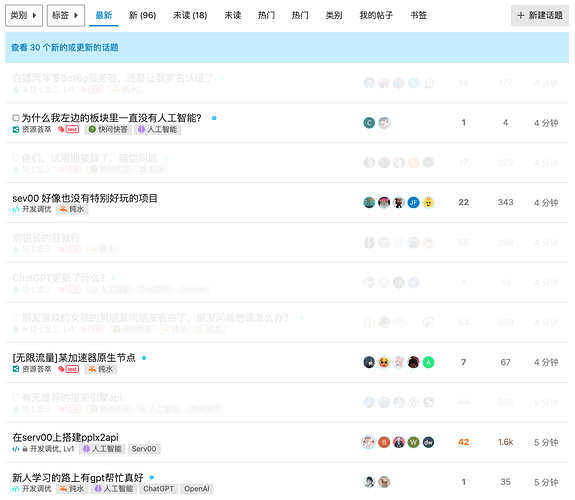Click the 'JF' avatar on the sev00 topic
The image size is (575, 500).
pyautogui.click(x=413, y=202)
